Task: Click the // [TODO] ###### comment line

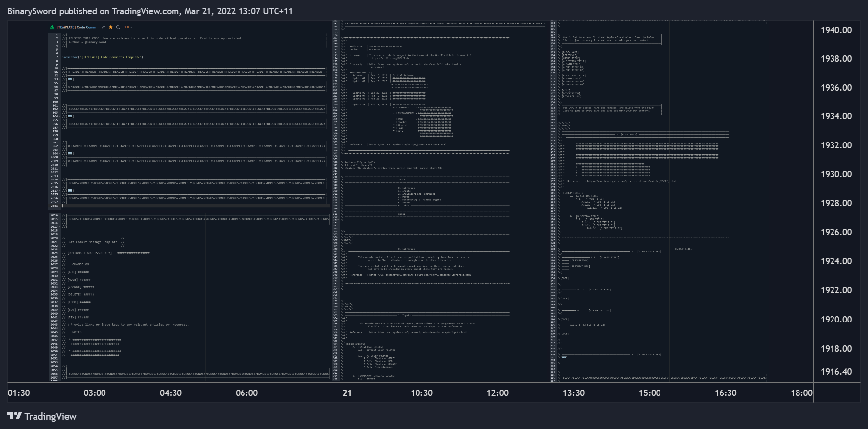Action: (x=76, y=302)
